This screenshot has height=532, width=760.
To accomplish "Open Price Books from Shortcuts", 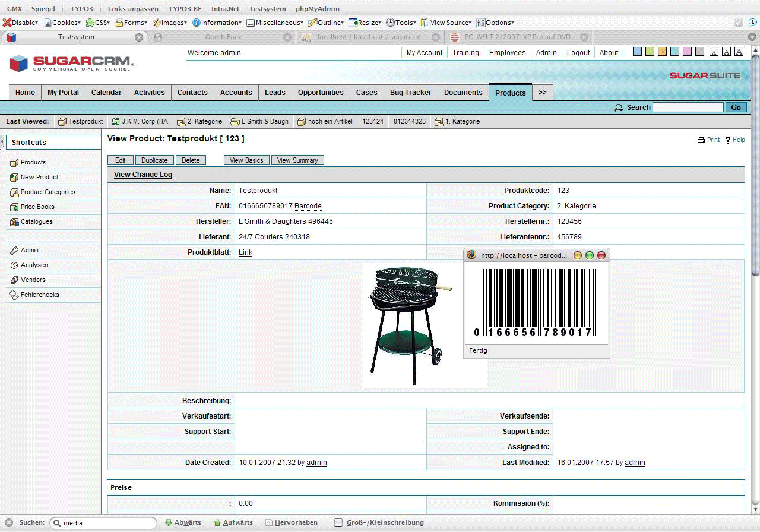I will point(32,207).
